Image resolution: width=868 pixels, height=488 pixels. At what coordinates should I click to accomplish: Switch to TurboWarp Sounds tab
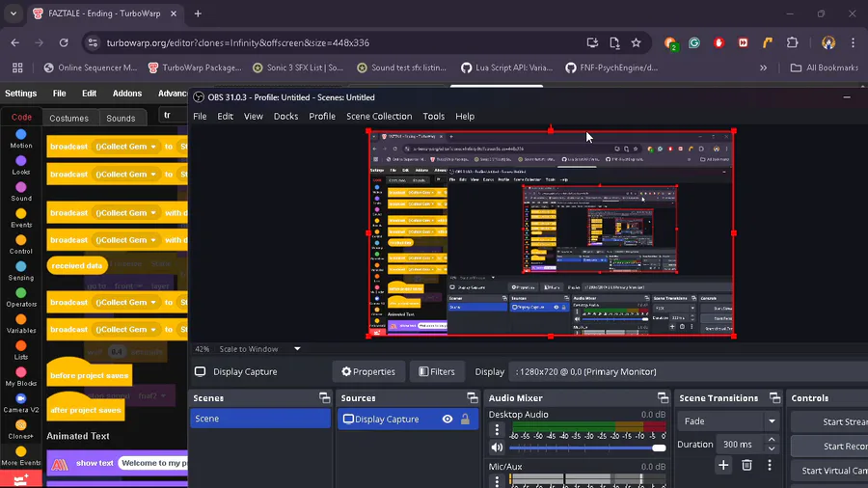[121, 118]
